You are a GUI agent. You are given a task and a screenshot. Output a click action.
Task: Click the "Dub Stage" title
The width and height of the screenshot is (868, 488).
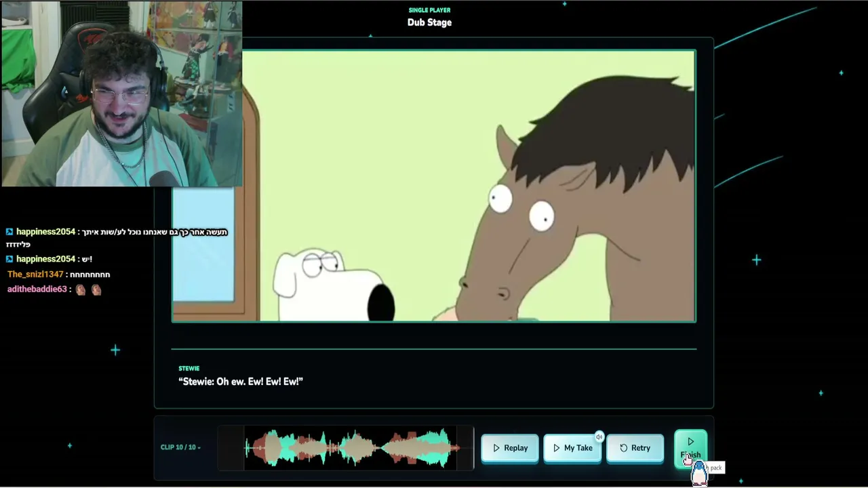click(x=429, y=22)
